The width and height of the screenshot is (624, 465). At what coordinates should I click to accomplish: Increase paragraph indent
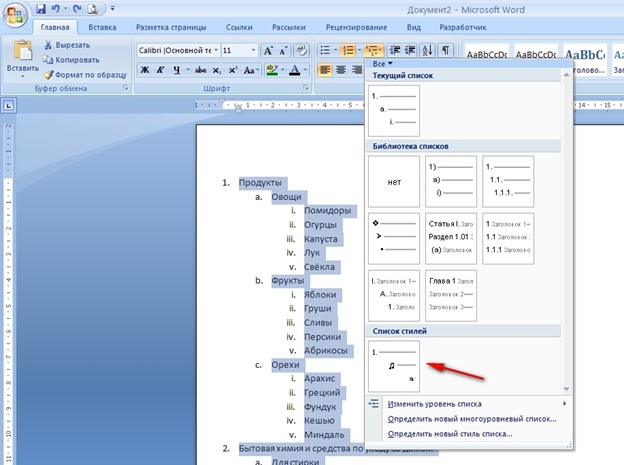[x=410, y=50]
